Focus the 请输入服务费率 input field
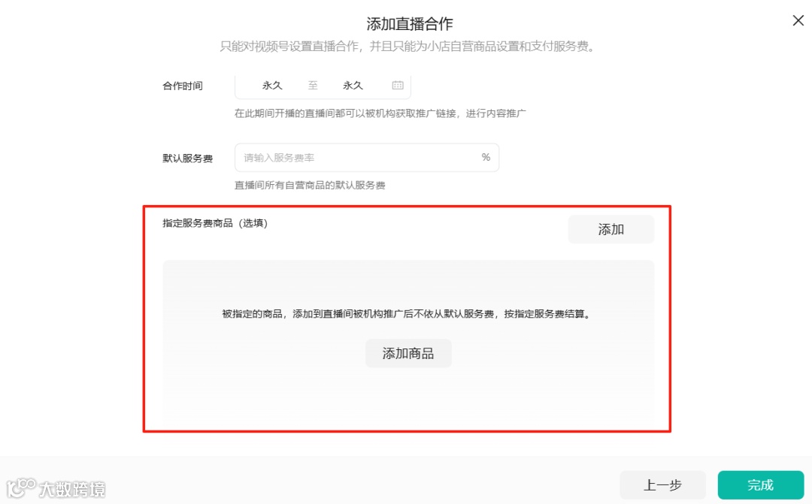 [x=367, y=157]
